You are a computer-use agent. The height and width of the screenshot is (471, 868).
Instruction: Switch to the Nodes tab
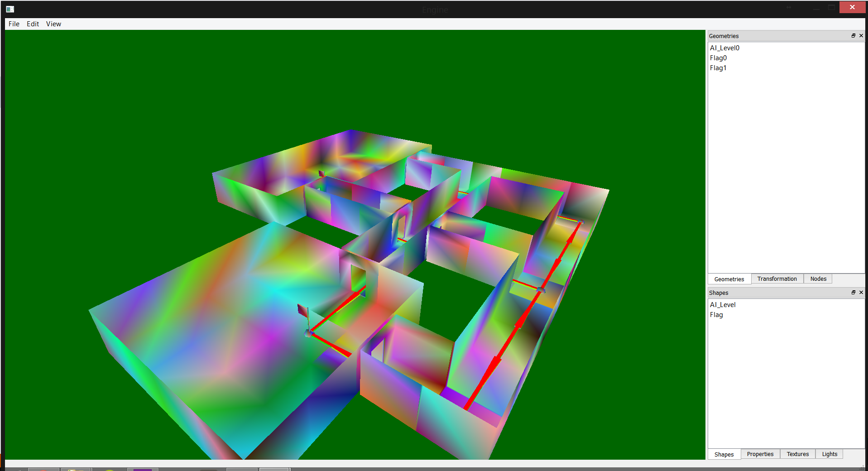pos(818,279)
